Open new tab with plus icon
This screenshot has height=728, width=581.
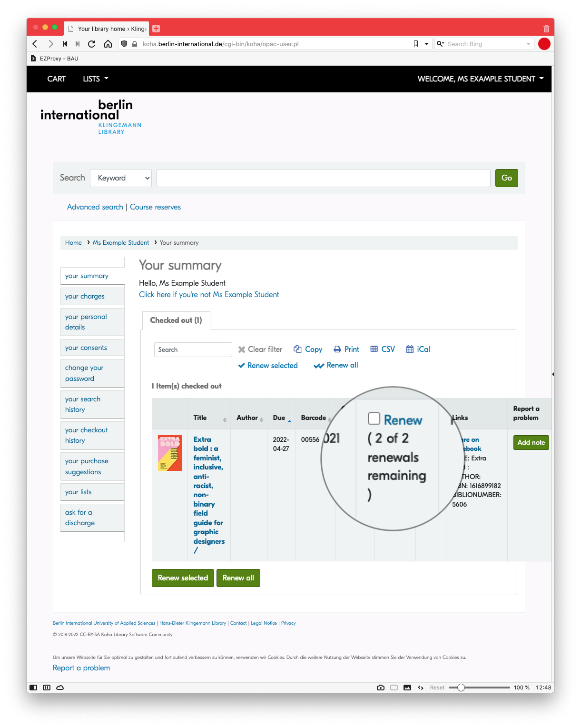coord(156,29)
